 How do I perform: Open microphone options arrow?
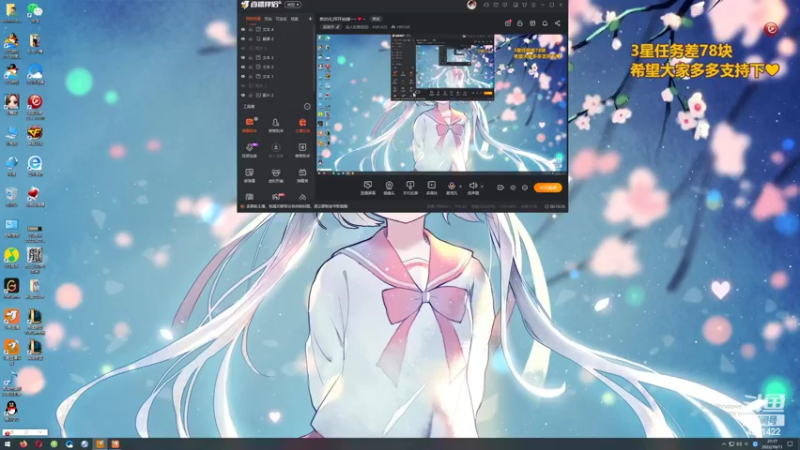click(x=460, y=187)
